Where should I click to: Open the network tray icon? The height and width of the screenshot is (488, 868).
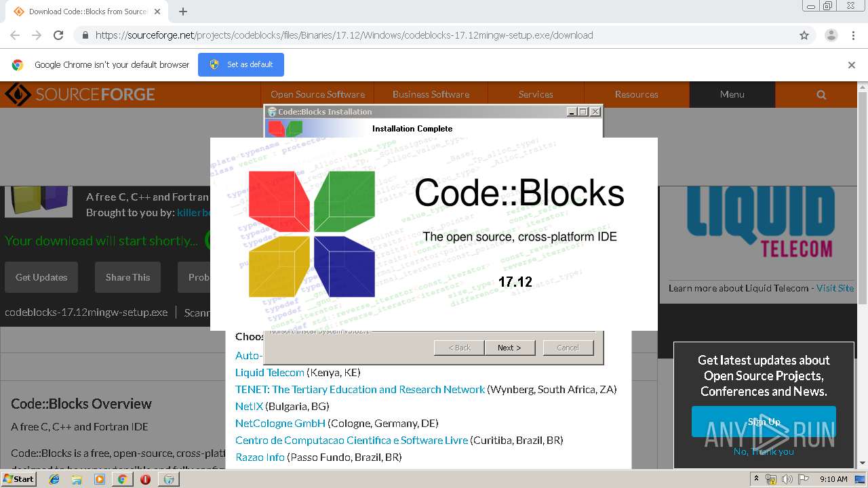771,479
